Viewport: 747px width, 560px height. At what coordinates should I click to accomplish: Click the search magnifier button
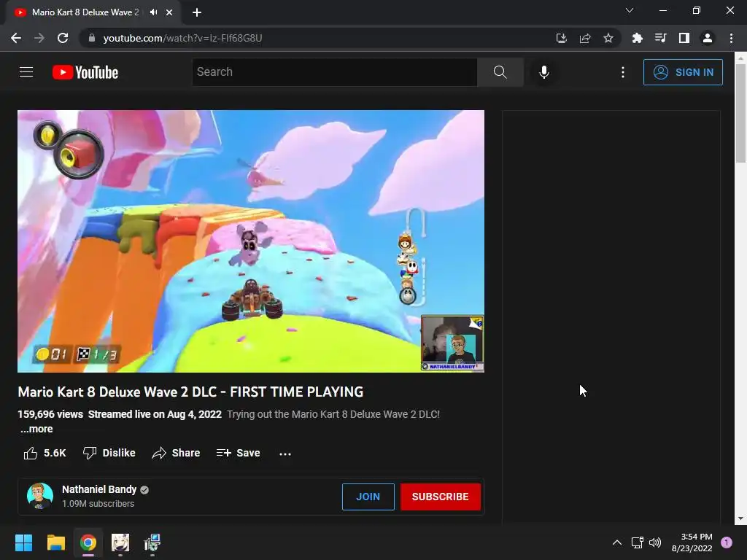click(x=500, y=72)
